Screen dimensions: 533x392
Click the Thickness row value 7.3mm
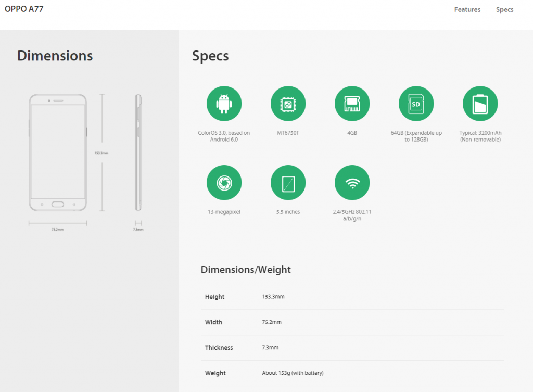click(270, 347)
